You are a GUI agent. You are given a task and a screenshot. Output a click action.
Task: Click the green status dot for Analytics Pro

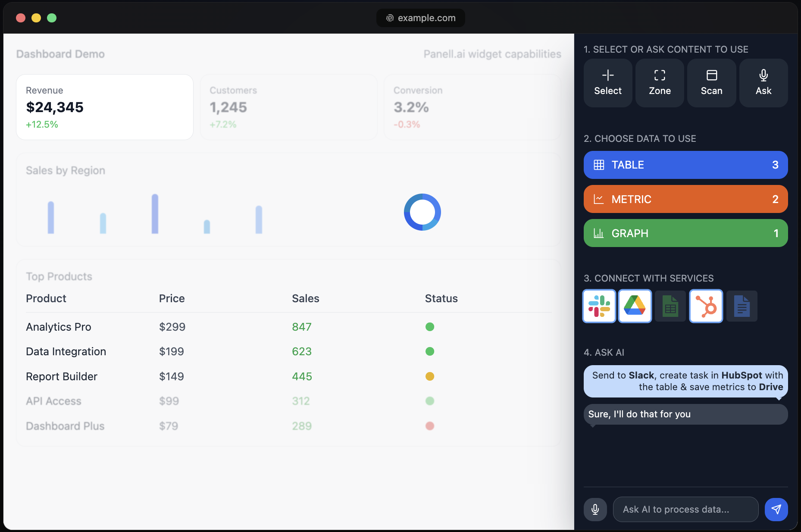[430, 327]
